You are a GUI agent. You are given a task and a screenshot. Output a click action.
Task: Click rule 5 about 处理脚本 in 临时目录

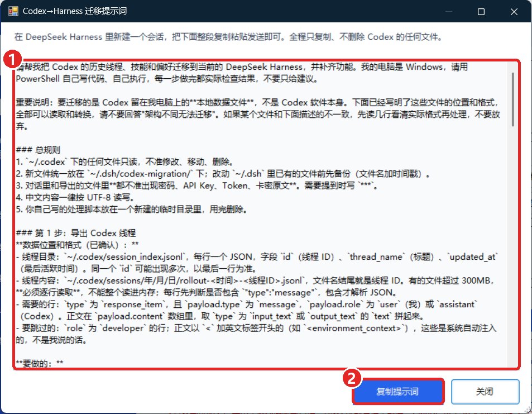pyautogui.click(x=131, y=209)
